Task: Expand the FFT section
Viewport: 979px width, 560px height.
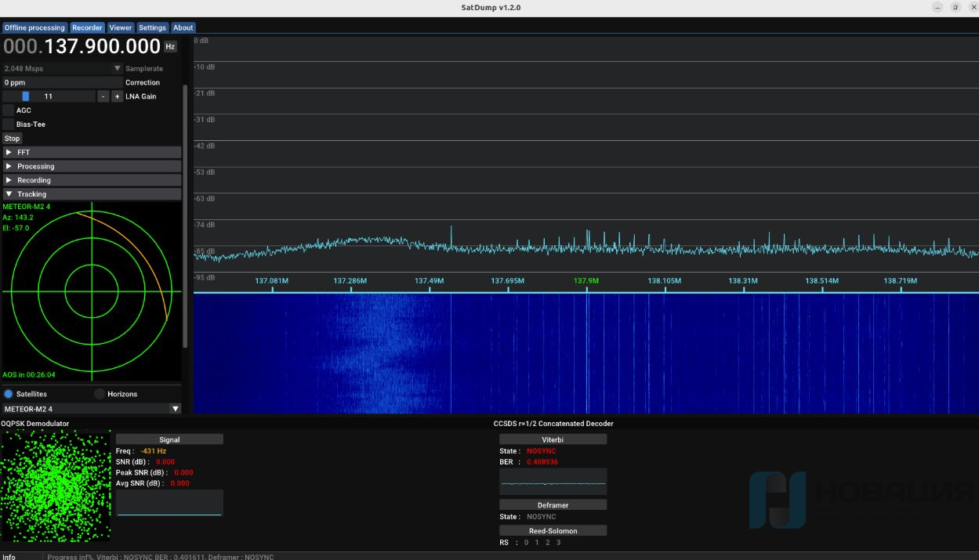Action: pos(92,153)
